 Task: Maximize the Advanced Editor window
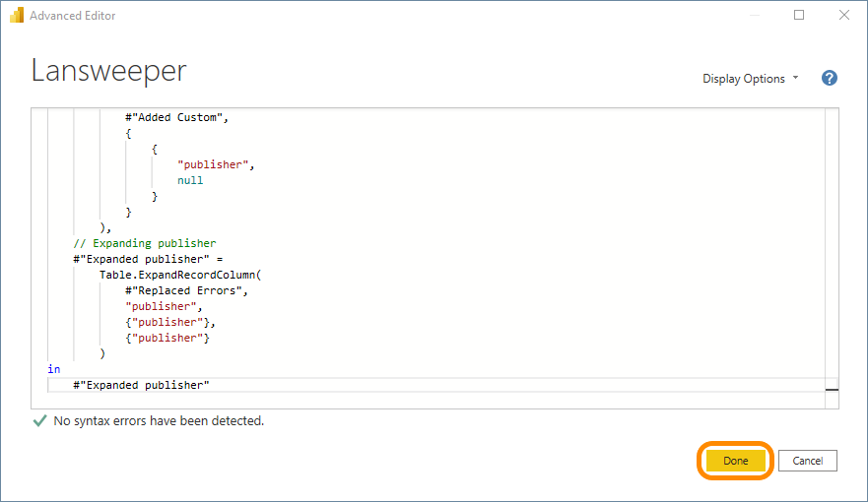point(799,16)
